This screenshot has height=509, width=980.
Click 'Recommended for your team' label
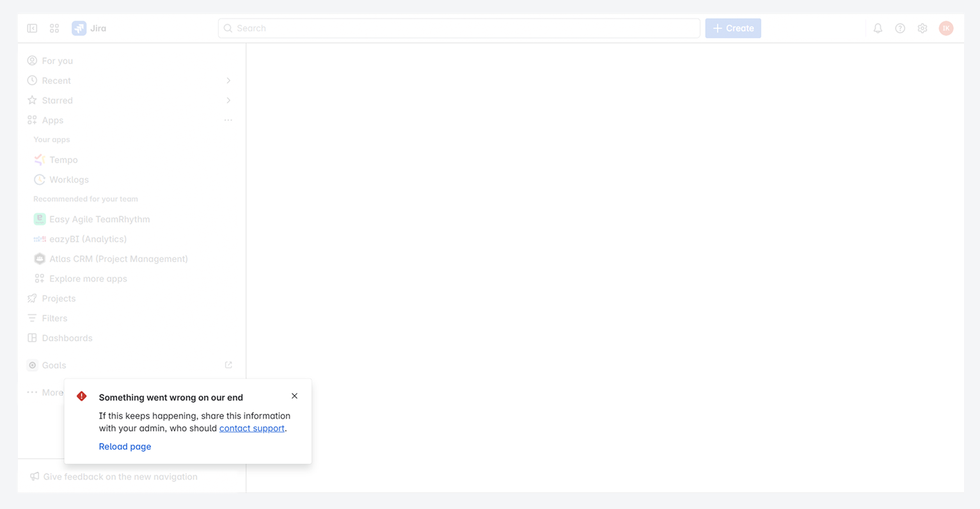click(x=86, y=199)
